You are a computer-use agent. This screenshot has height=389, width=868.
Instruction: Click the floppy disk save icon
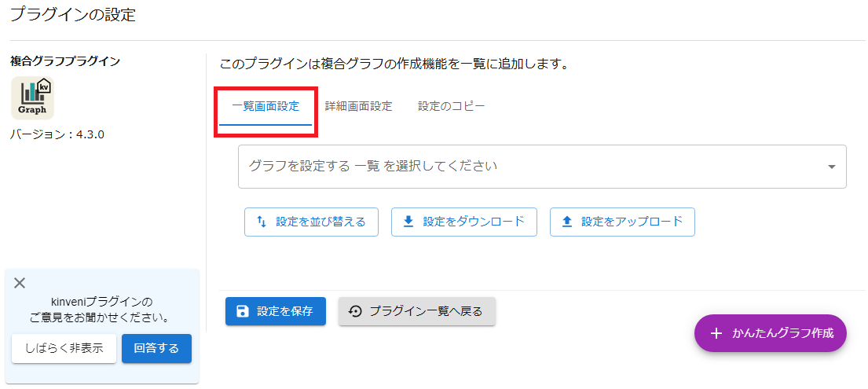click(x=243, y=311)
